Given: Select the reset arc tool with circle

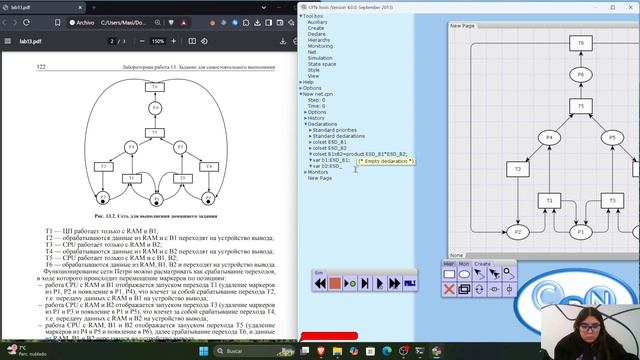Looking at the screenshot, I should [x=509, y=275].
